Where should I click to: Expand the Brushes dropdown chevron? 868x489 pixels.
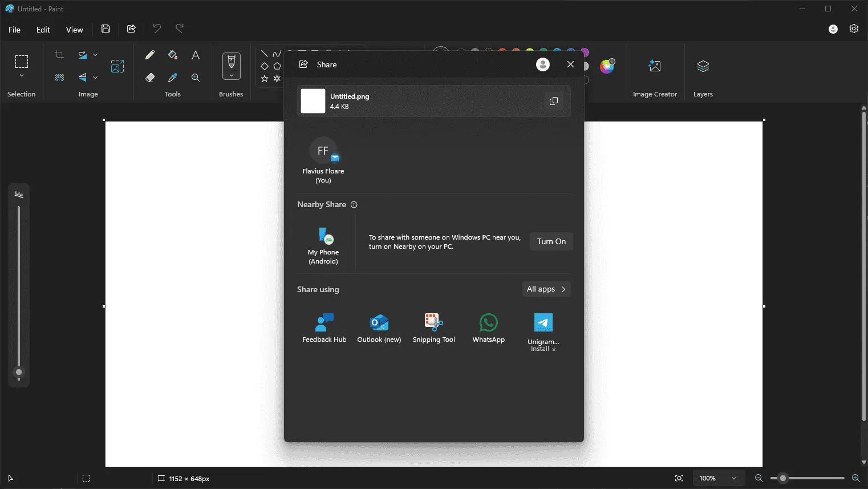pos(231,75)
